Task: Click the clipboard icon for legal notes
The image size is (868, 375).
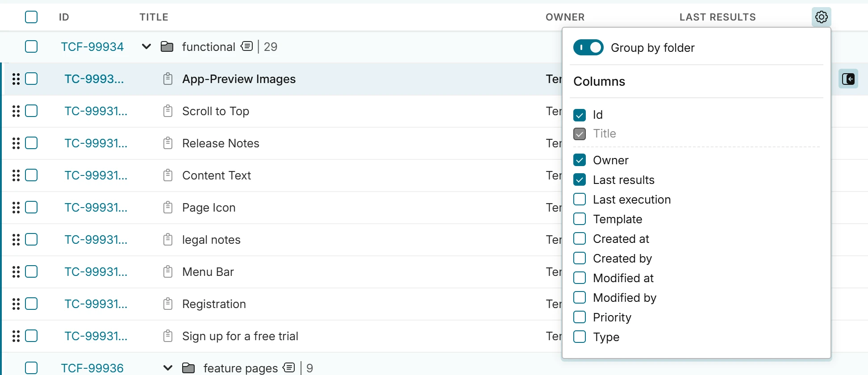Action: (168, 239)
